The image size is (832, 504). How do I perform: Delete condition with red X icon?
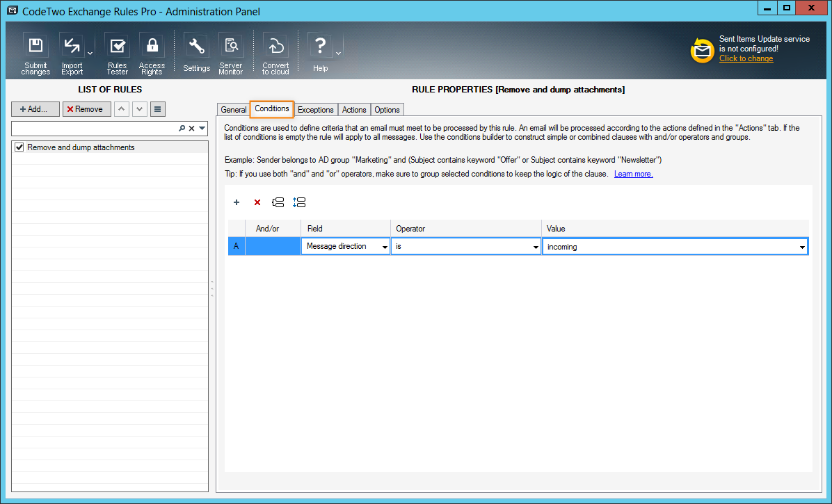point(257,202)
